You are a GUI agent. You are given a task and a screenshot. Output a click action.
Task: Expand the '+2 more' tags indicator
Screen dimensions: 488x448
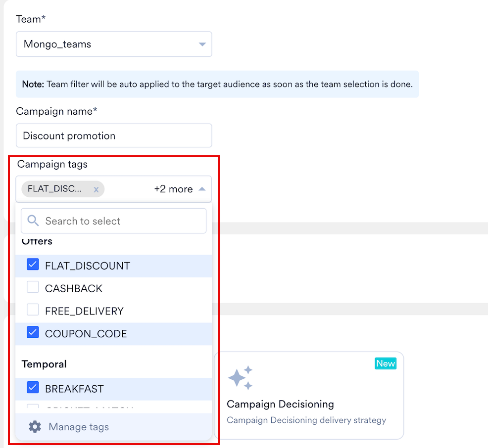[x=173, y=189]
